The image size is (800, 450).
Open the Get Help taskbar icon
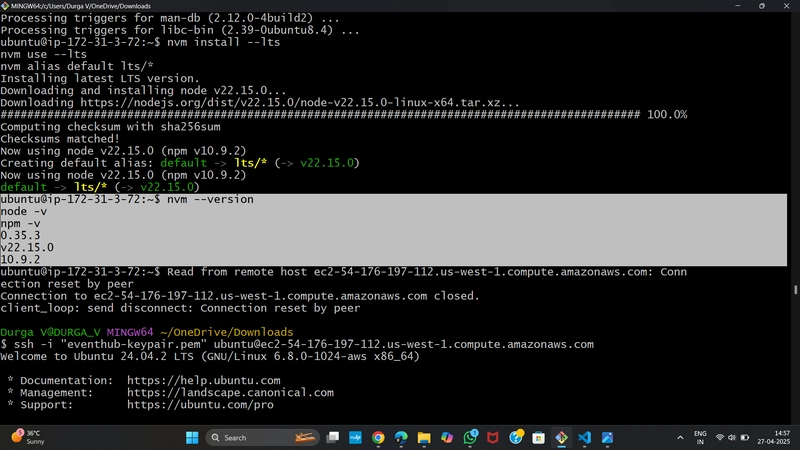(516, 437)
